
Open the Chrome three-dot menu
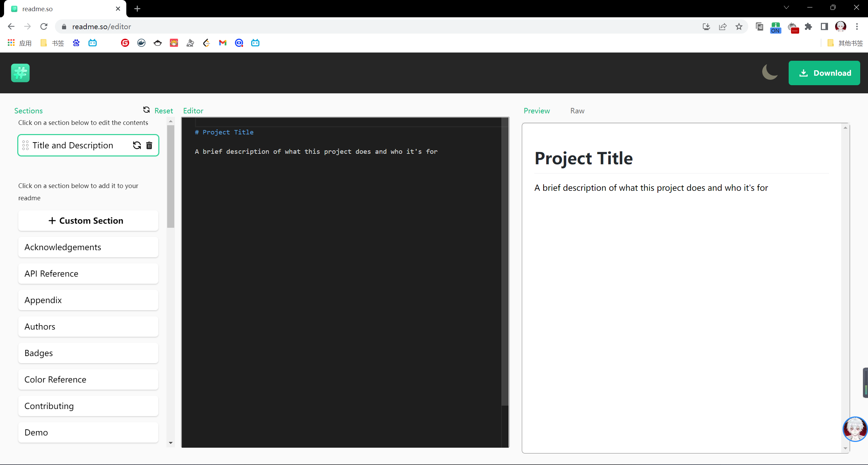coord(857,26)
